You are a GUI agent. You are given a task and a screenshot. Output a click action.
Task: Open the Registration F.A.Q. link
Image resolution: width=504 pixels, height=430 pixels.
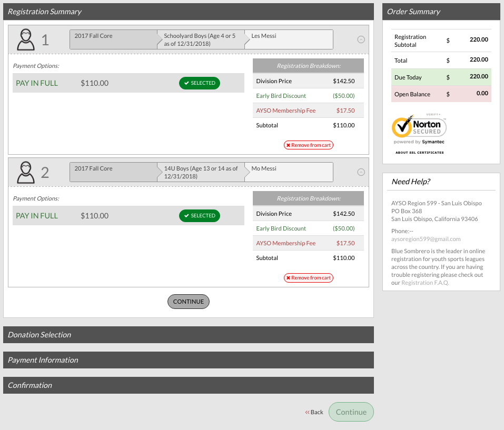(425, 283)
